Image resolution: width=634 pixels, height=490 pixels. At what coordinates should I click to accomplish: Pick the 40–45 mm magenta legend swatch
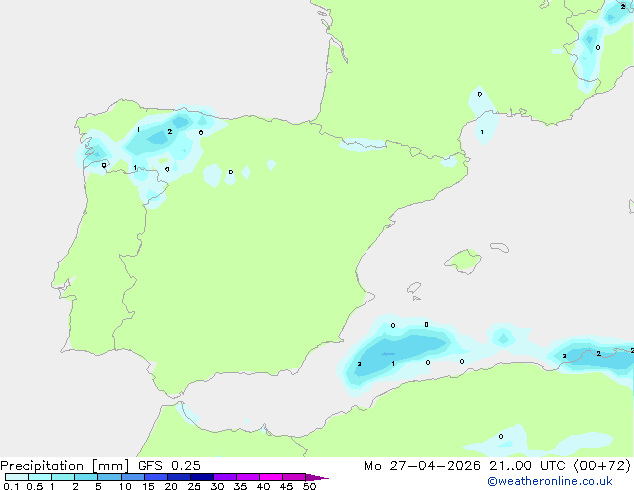click(271, 477)
